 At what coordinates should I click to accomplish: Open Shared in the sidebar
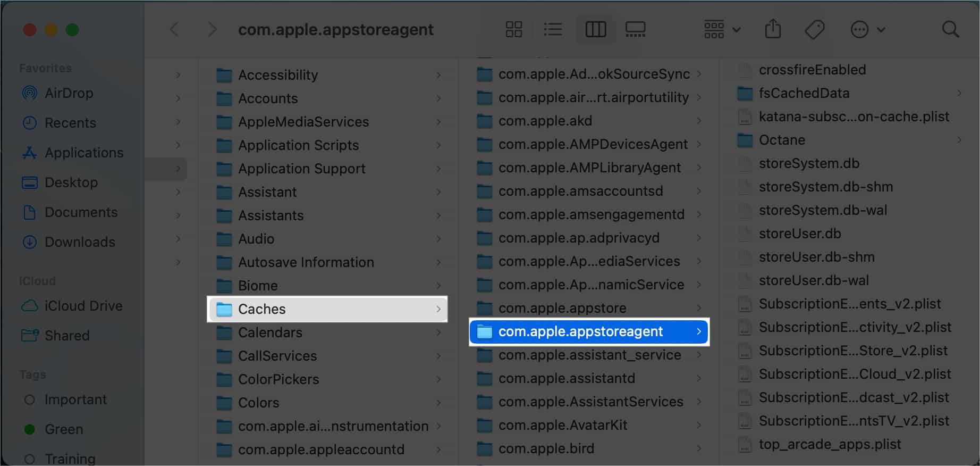tap(55, 336)
